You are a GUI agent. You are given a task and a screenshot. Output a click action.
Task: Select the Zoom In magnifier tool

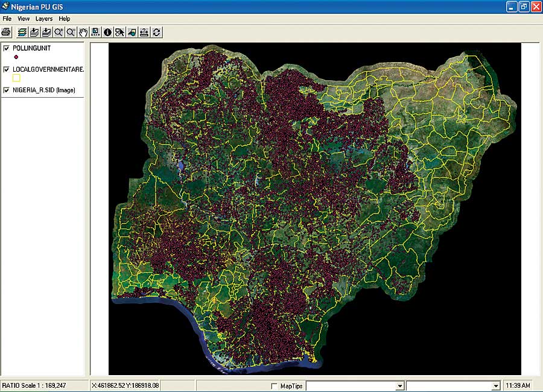coord(59,32)
